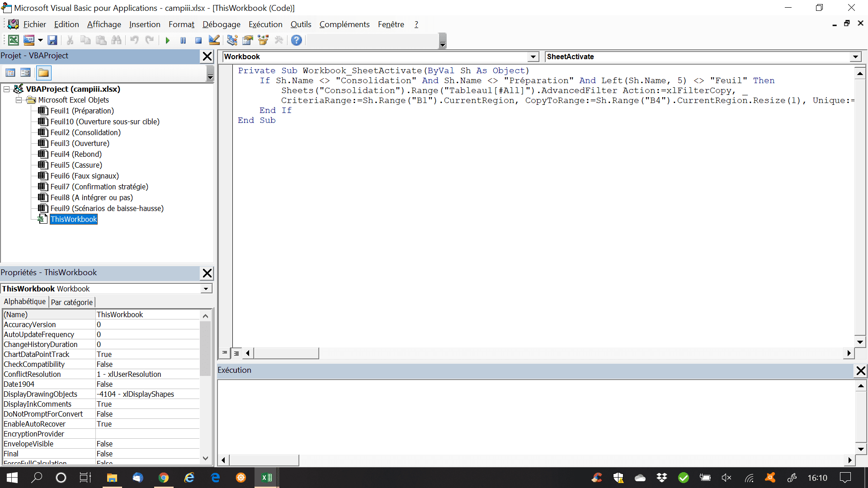Viewport: 868px width, 488px height.
Task: Open the Débogage menu
Action: click(221, 24)
